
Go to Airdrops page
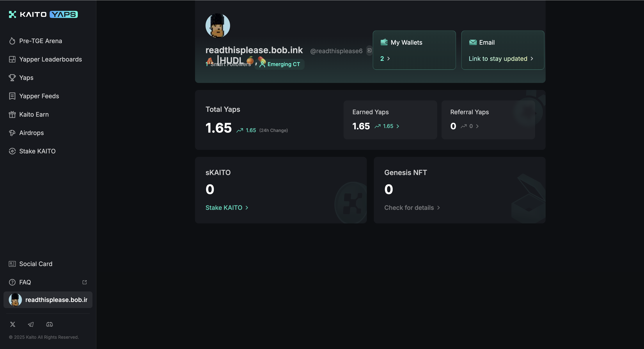(x=48, y=133)
